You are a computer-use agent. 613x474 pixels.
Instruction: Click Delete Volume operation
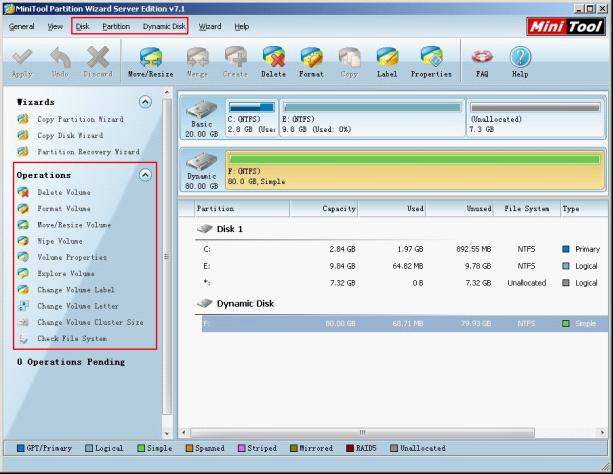tap(64, 192)
